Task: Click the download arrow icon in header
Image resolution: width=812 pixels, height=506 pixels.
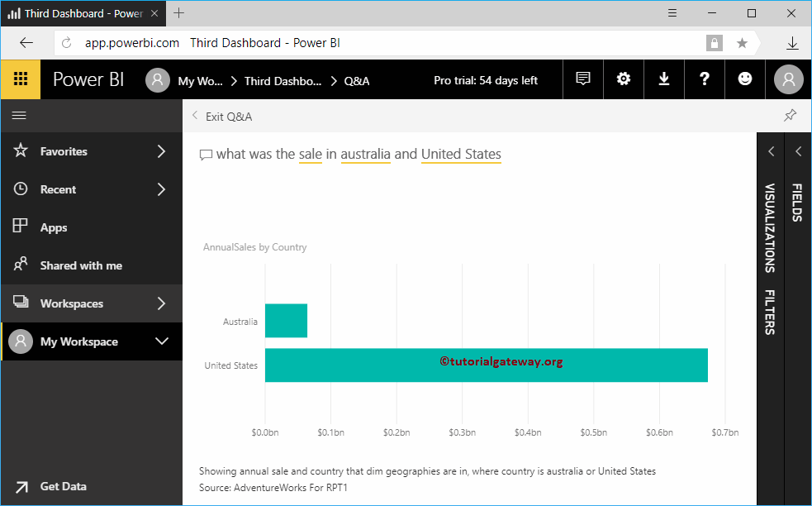Action: [x=663, y=79]
